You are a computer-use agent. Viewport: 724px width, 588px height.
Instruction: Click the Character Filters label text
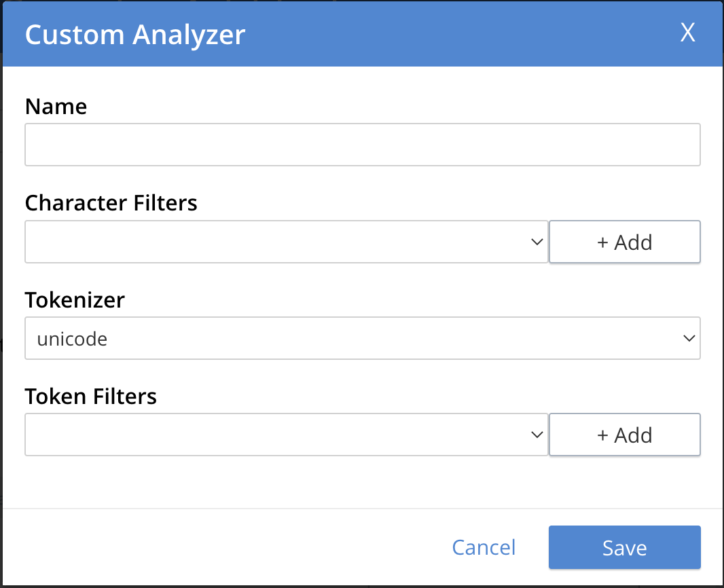(111, 203)
